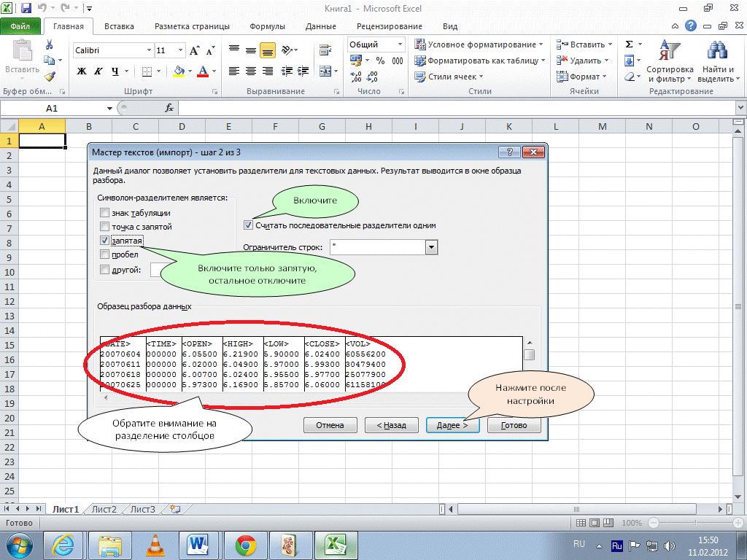
Task: Select the Лист2 sheet tab
Action: [104, 509]
